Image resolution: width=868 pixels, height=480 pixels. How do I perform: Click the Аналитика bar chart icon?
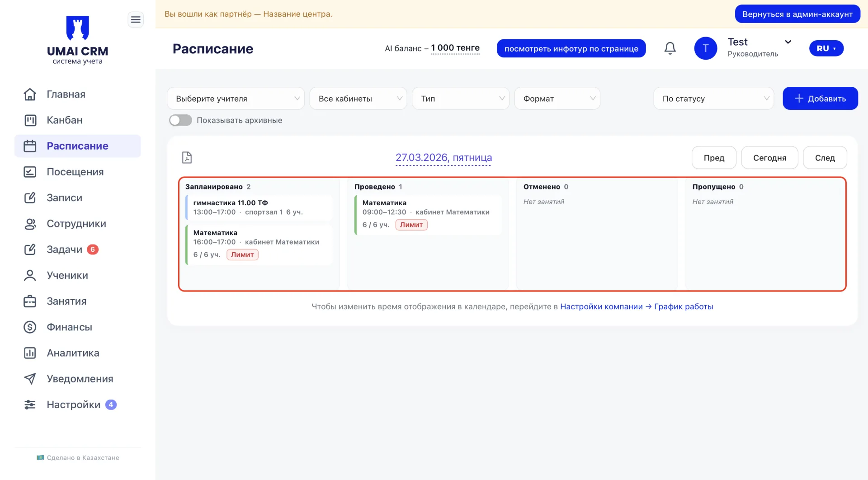tap(30, 353)
